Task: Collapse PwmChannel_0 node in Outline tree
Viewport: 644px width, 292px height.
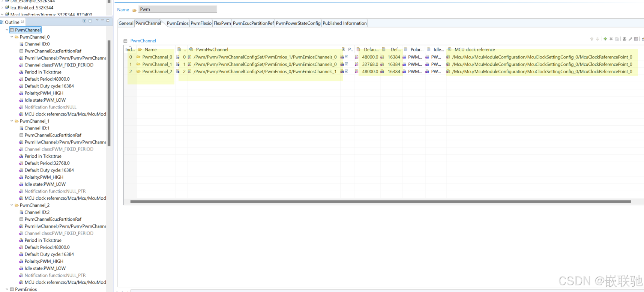Action: tap(12, 37)
